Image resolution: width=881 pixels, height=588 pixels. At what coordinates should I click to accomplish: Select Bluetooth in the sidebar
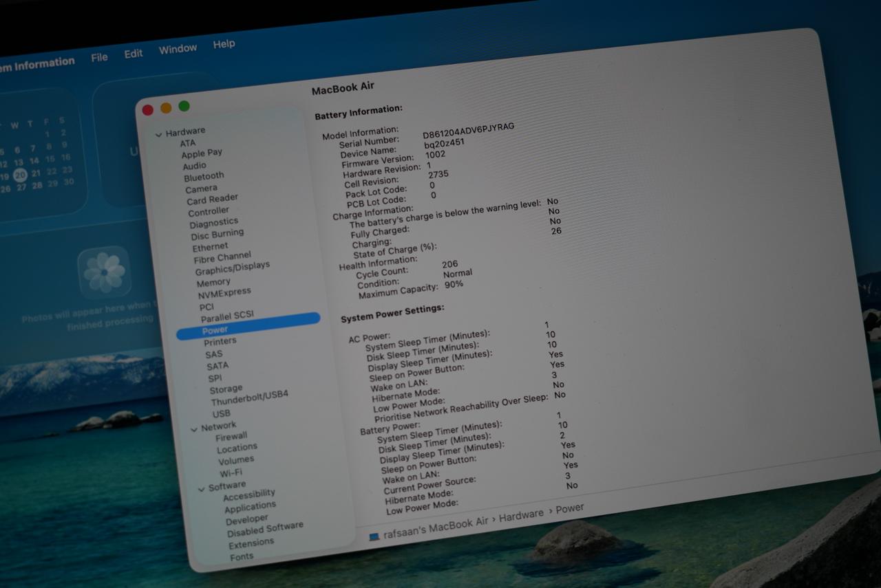(x=204, y=177)
